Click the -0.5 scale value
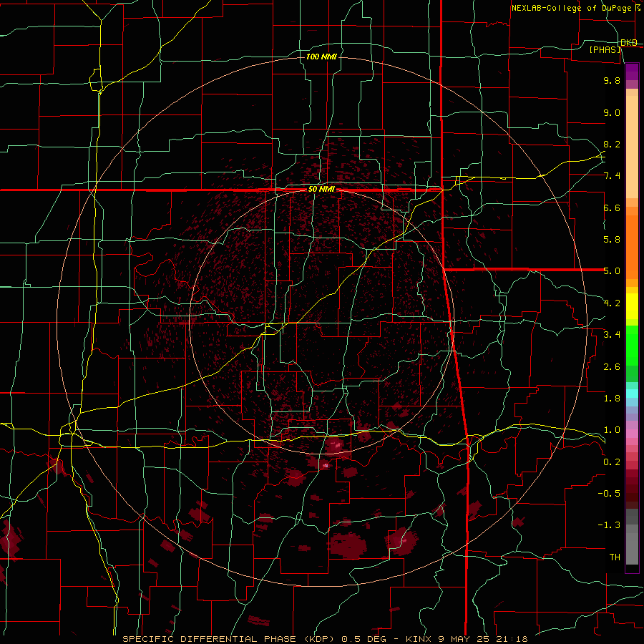Screen dimensions: 644x644 point(609,494)
